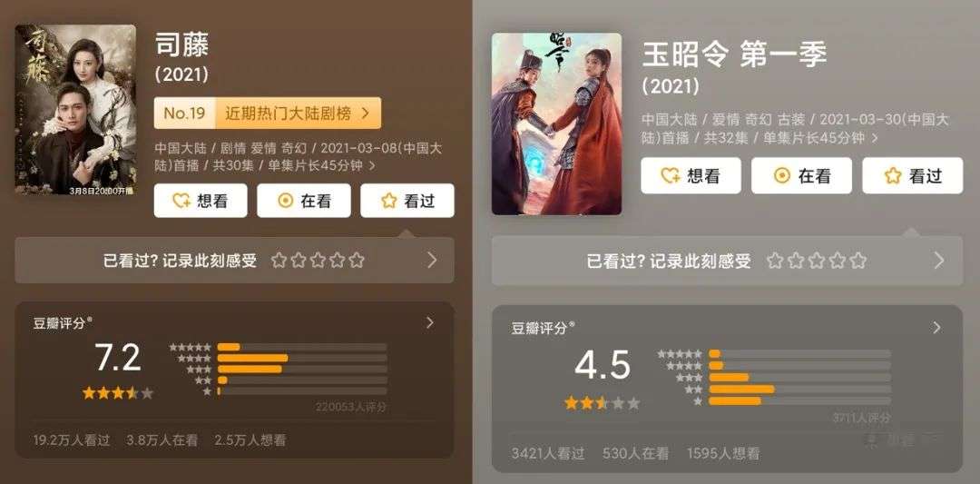Open the 玉昭令 poster thumbnail
Viewport: 980px width, 484px height.
pos(556,123)
